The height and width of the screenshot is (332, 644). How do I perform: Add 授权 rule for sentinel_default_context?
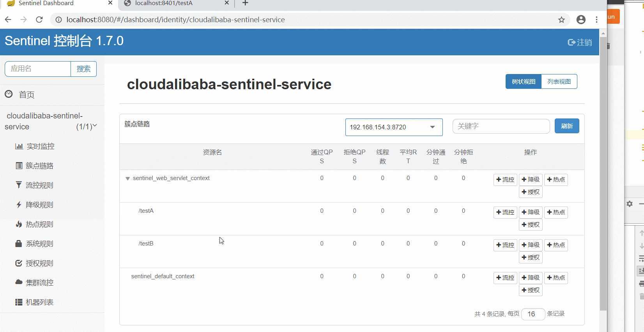click(531, 290)
